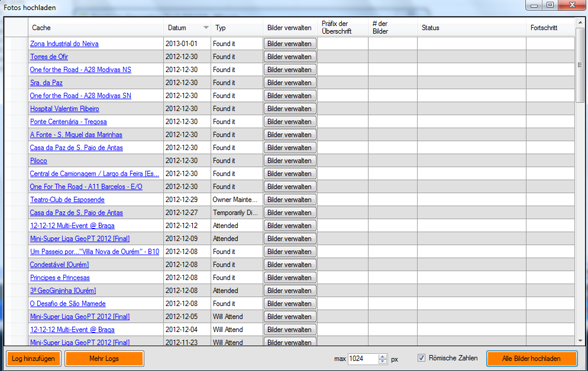Open the Principes e Princesas link
This screenshot has height=371, width=588.
(60, 278)
